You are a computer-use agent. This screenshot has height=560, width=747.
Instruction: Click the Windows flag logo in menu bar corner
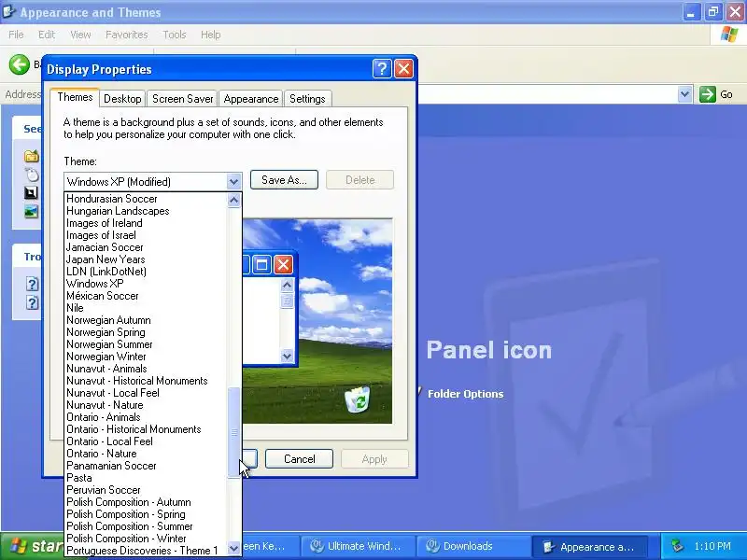[728, 35]
